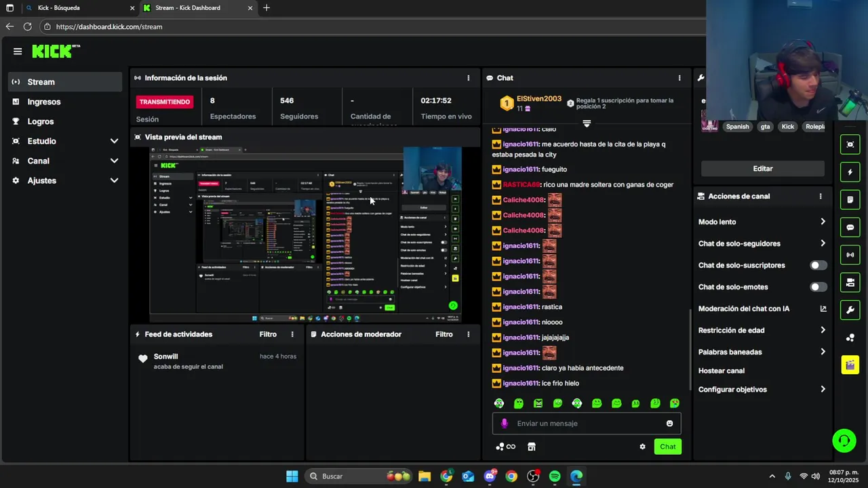Reload the page with browser refresh button

[x=27, y=26]
